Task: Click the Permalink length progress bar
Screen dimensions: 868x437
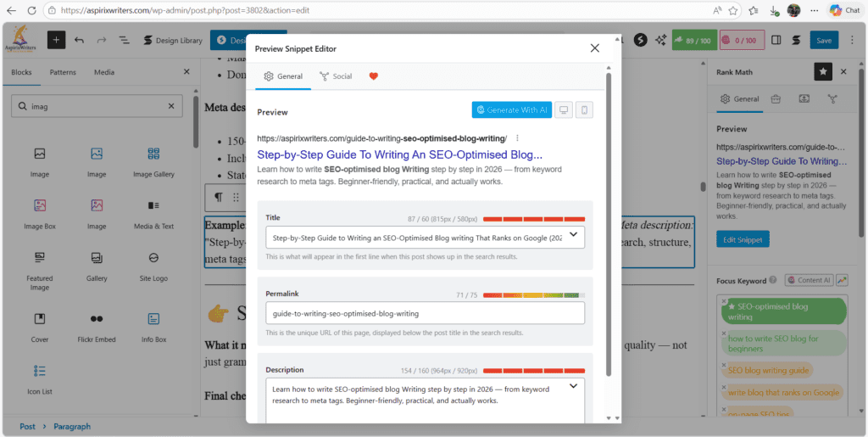Action: coord(534,295)
